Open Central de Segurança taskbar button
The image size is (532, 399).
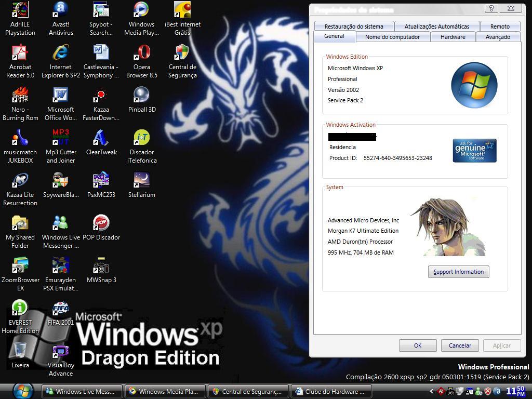point(248,391)
